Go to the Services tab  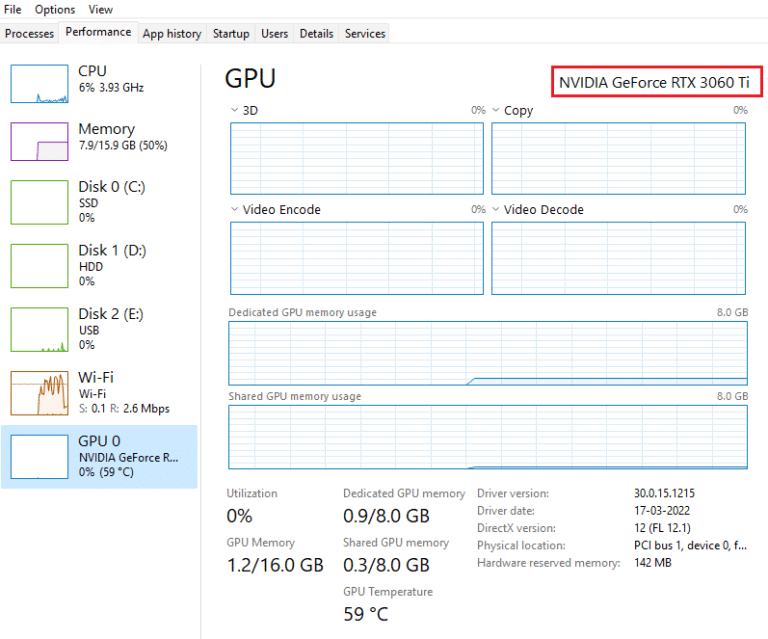[x=365, y=33]
